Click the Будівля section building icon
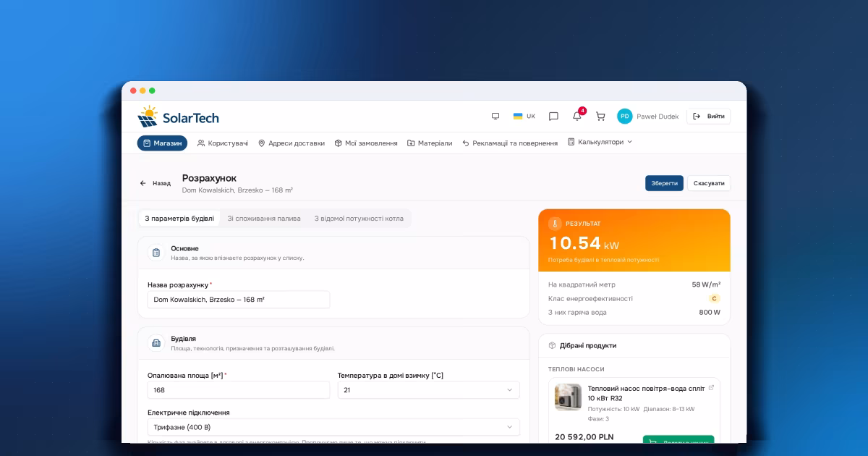 click(156, 342)
